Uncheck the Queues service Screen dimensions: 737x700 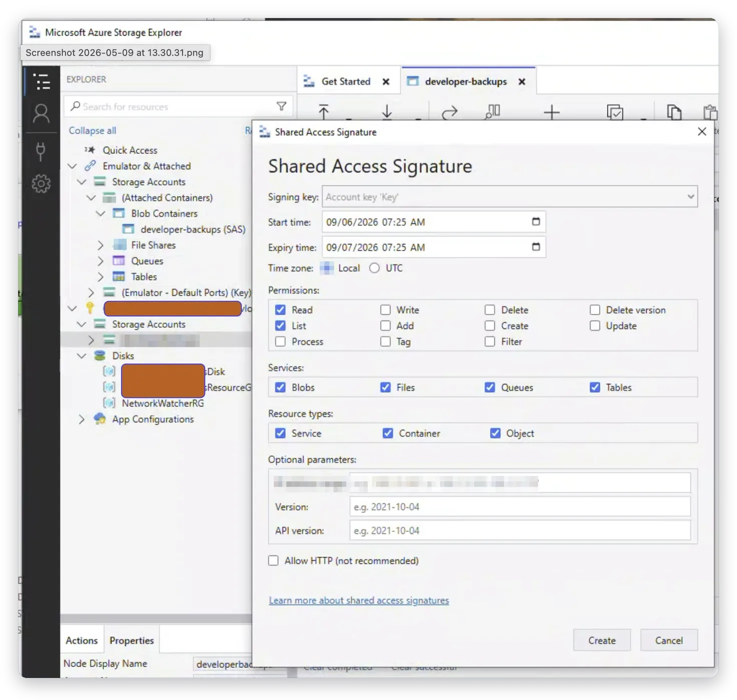click(x=490, y=387)
